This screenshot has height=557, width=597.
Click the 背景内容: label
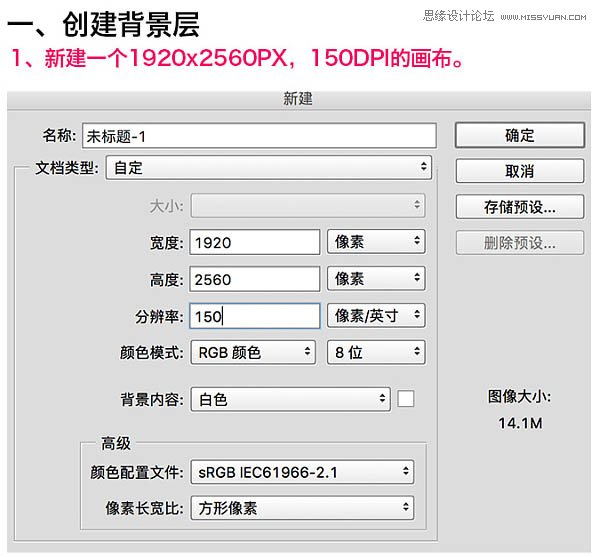(x=152, y=399)
